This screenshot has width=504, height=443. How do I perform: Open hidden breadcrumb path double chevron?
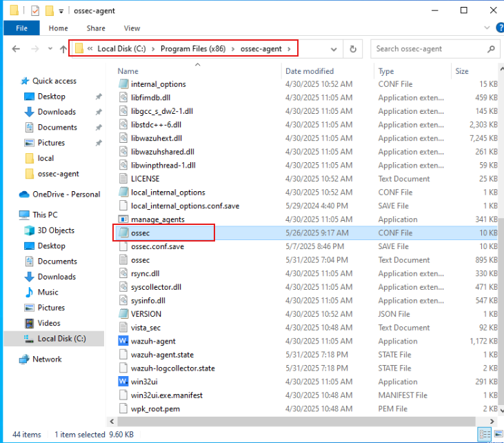[90, 48]
